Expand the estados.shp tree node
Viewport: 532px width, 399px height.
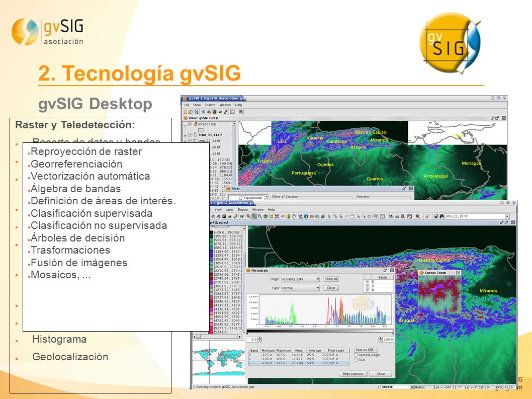(x=185, y=125)
